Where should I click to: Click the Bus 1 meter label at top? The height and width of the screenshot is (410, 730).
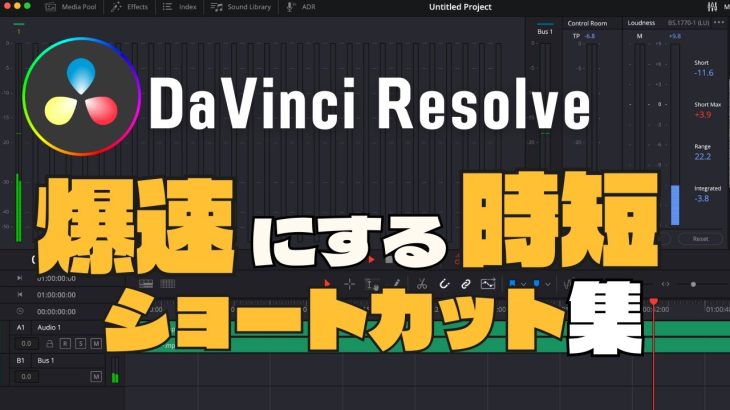point(545,32)
